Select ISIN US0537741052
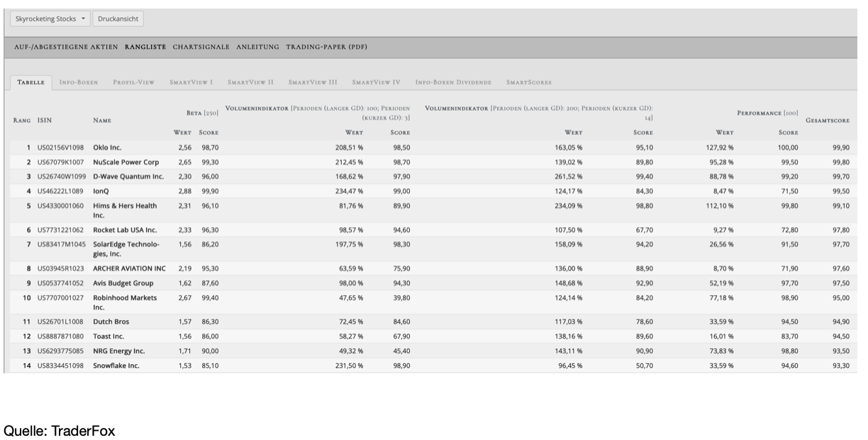 60,283
